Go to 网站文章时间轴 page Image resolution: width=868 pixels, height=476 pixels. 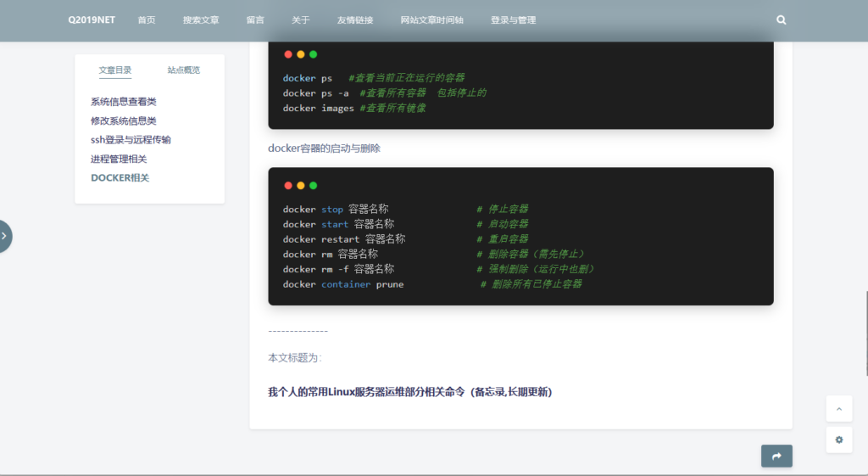431,20
